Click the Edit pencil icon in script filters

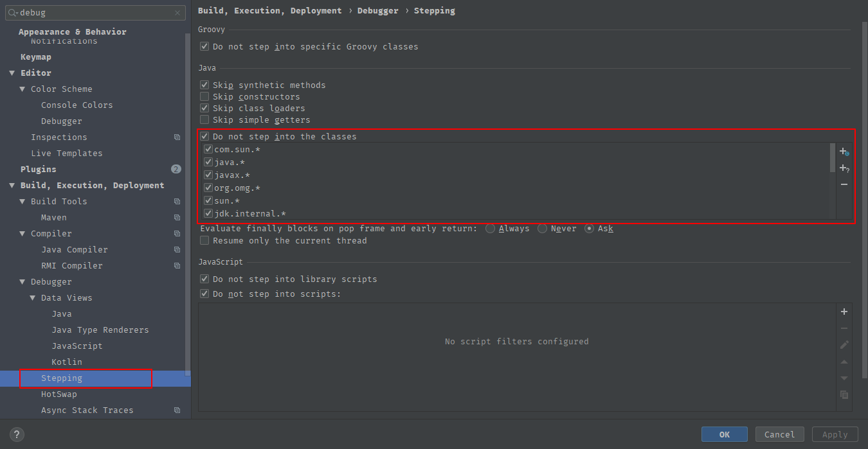[x=844, y=345]
